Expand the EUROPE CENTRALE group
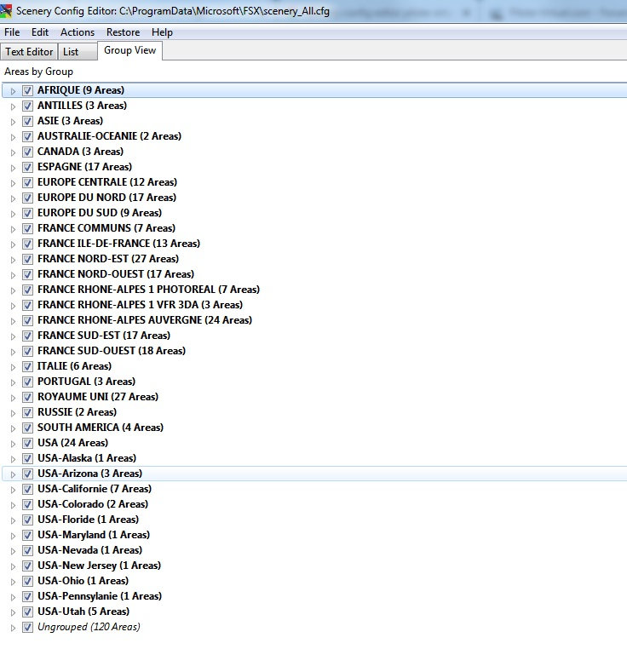This screenshot has width=627, height=672. (x=13, y=183)
